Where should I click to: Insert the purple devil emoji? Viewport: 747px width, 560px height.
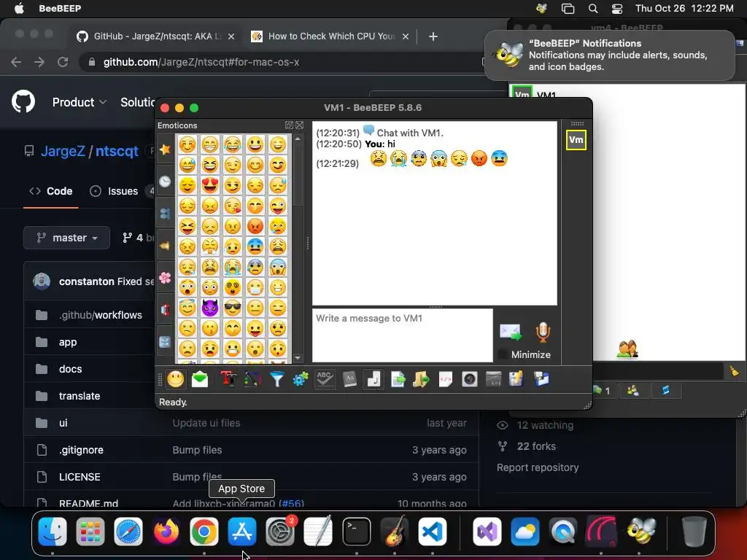point(209,308)
